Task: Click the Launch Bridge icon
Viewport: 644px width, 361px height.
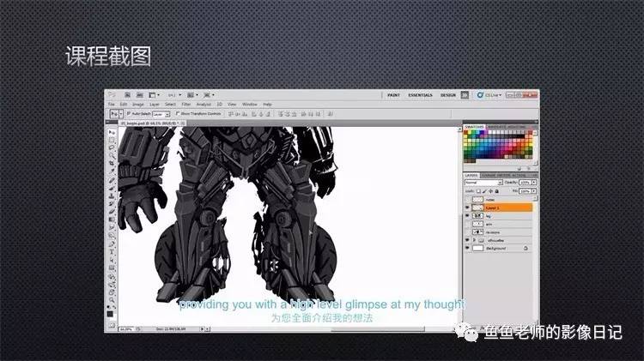Action: pyautogui.click(x=127, y=95)
